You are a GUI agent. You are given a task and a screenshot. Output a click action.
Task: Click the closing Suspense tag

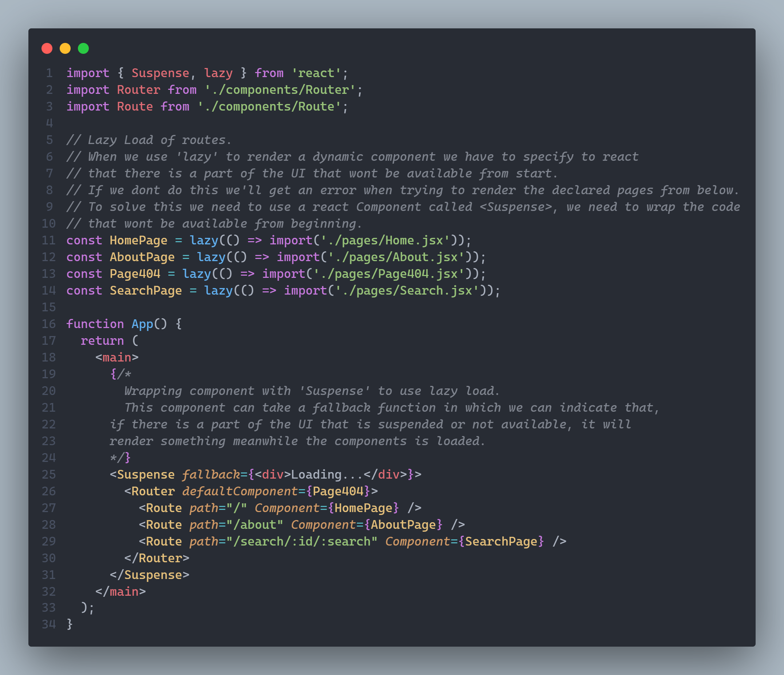pos(150,575)
